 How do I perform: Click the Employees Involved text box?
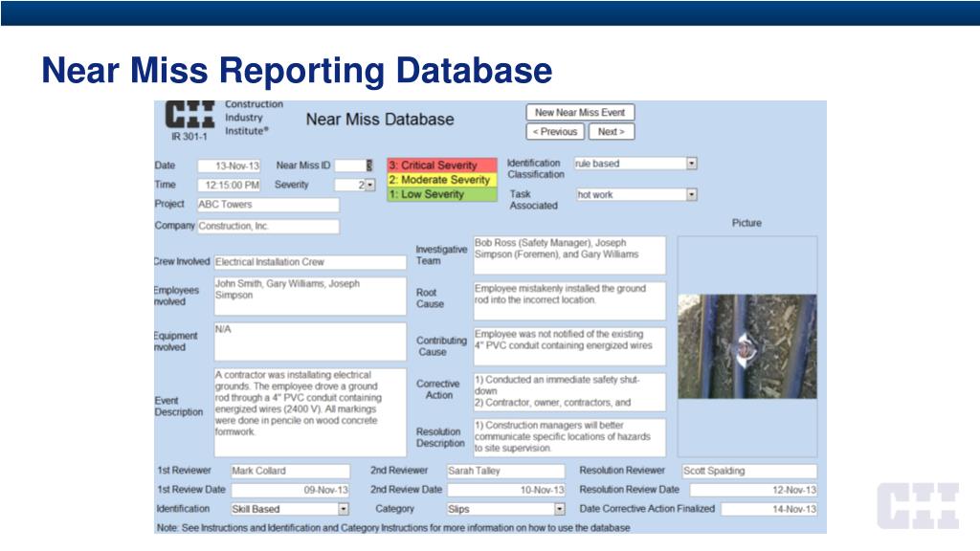(x=310, y=297)
